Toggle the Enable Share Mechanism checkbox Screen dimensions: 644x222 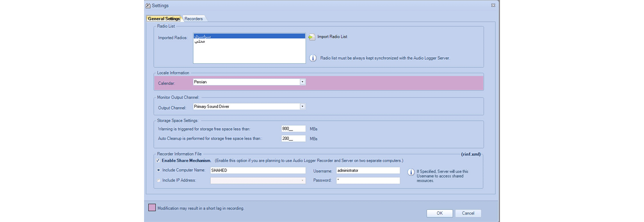coord(158,160)
